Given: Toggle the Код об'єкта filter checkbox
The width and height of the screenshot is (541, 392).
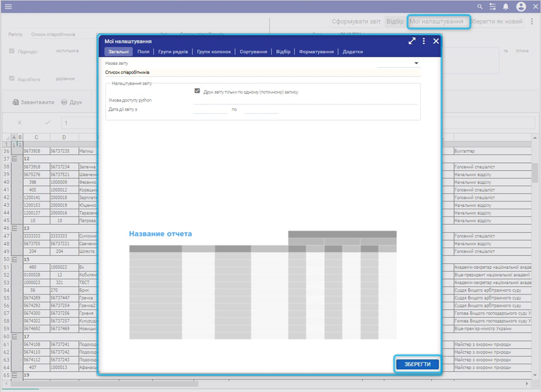Looking at the screenshot, I should click(12, 78).
